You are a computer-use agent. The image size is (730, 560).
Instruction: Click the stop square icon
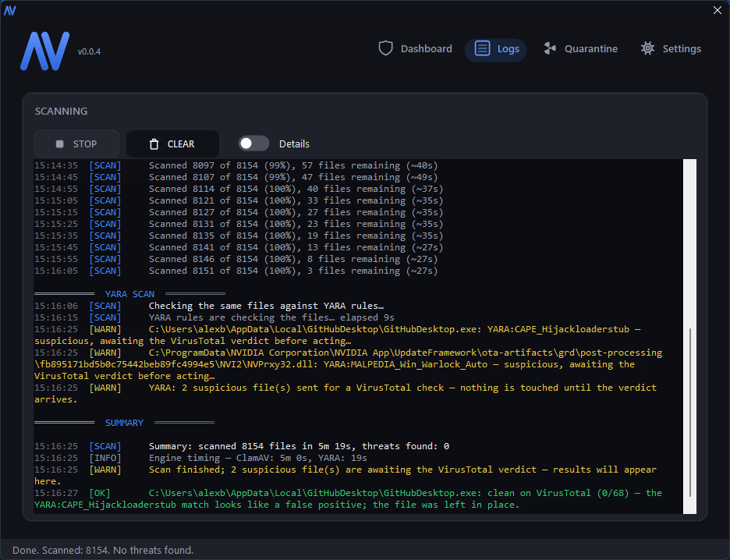[x=59, y=144]
